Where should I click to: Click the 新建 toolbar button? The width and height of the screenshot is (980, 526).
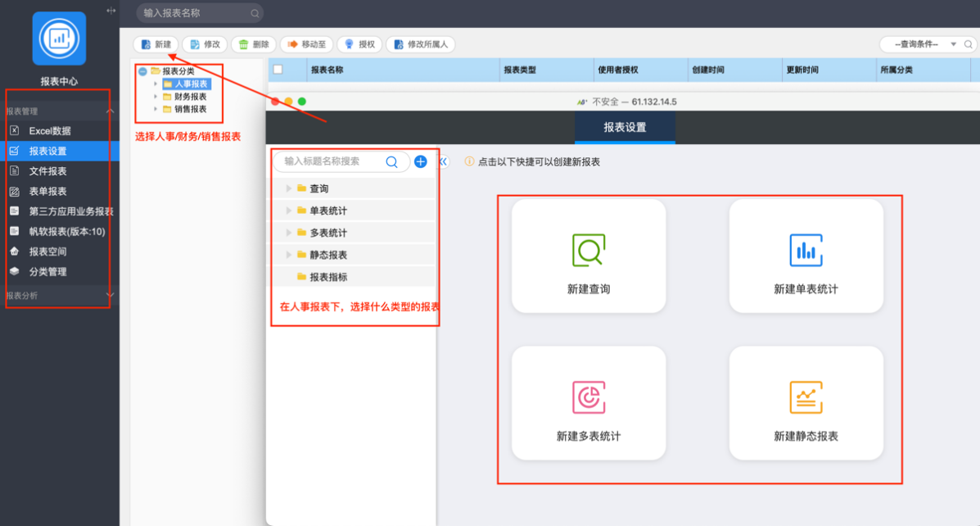(156, 44)
